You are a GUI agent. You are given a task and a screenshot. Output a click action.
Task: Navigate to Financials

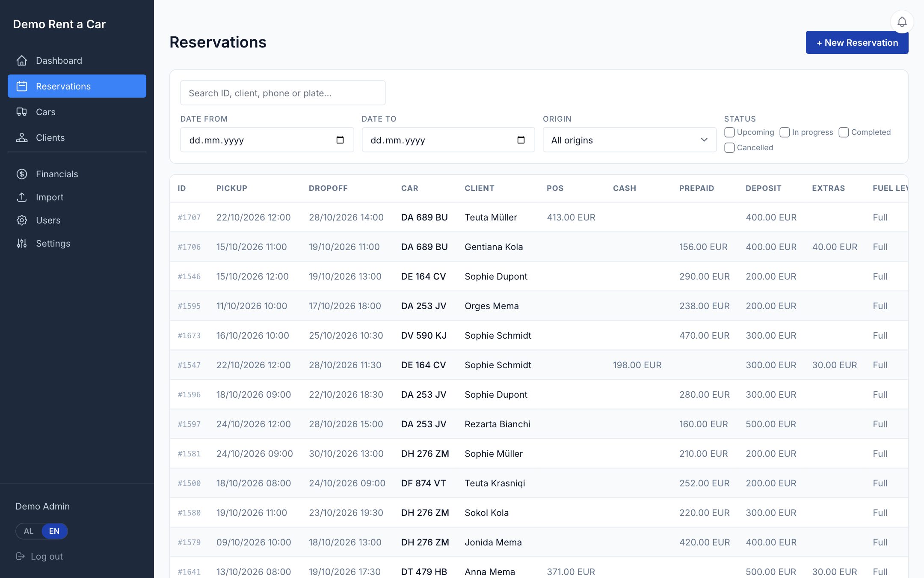[x=77, y=174]
